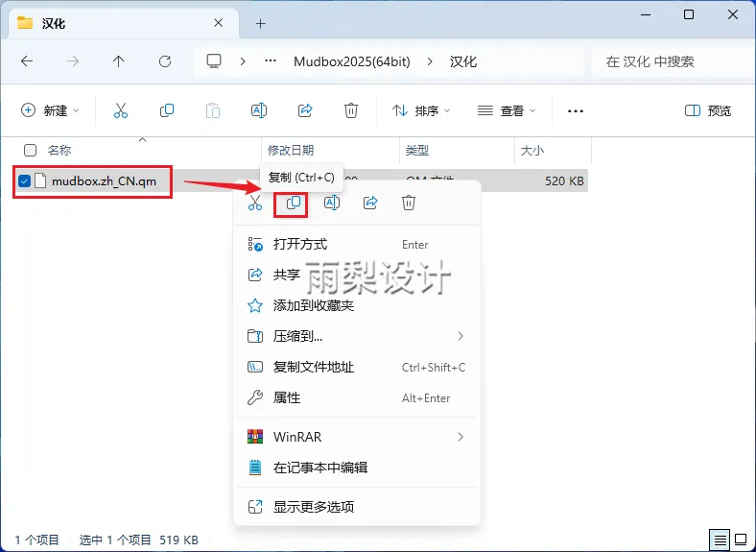756x552 pixels.
Task: Click the Share icon in the Explorer toolbar
Action: 305,110
